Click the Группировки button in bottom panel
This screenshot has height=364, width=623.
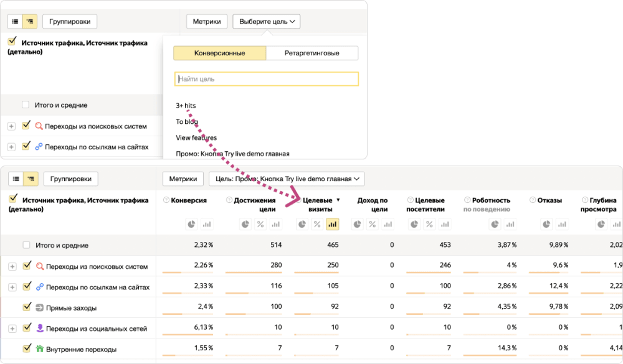coord(70,179)
